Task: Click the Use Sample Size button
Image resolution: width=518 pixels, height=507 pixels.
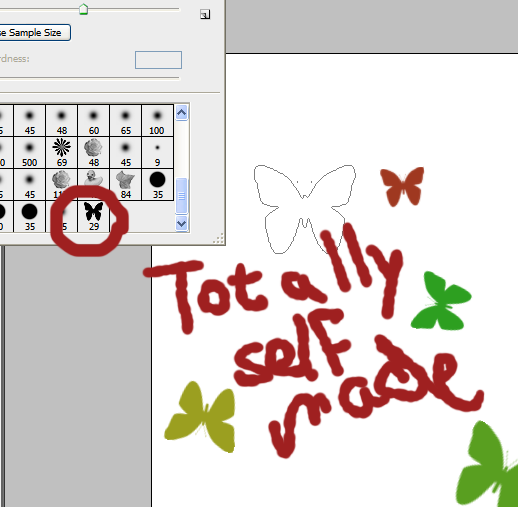Action: pyautogui.click(x=35, y=33)
